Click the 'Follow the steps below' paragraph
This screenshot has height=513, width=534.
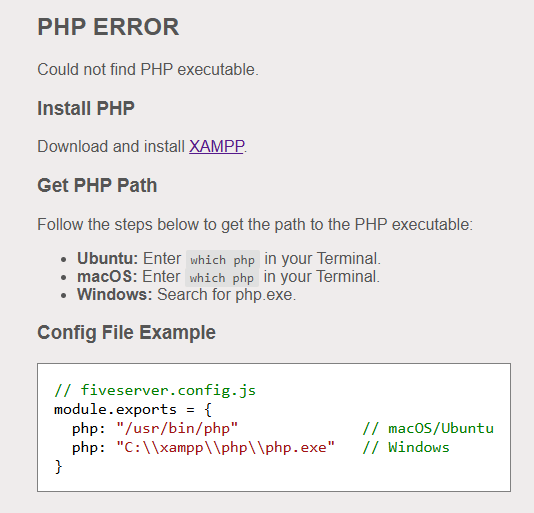pyautogui.click(x=255, y=224)
